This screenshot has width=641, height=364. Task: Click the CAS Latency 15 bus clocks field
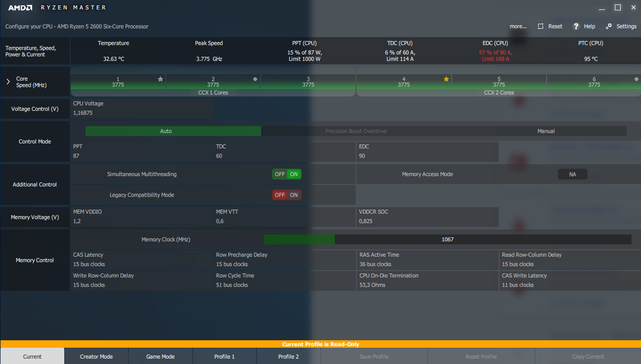[141, 260]
